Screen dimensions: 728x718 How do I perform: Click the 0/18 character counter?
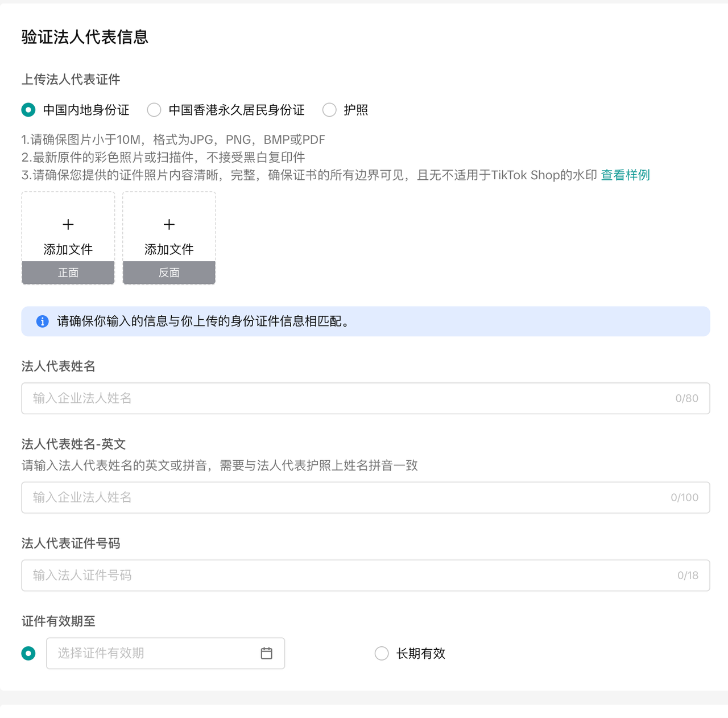pyautogui.click(x=688, y=575)
